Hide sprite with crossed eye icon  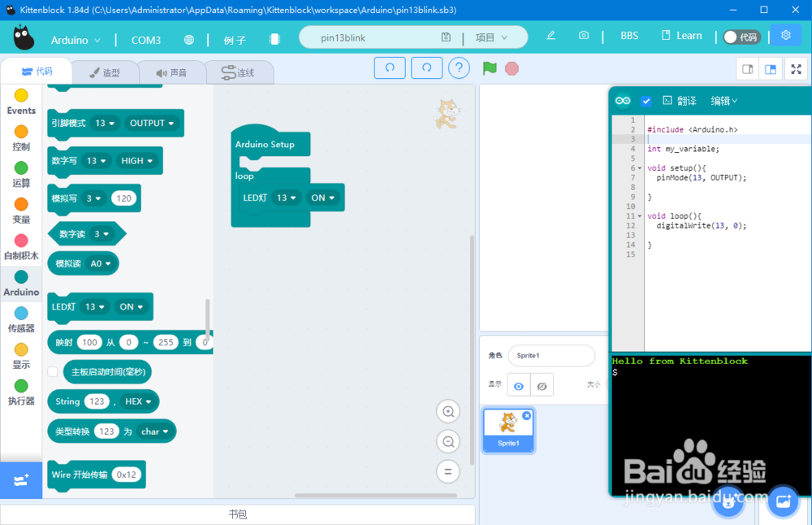pyautogui.click(x=542, y=385)
